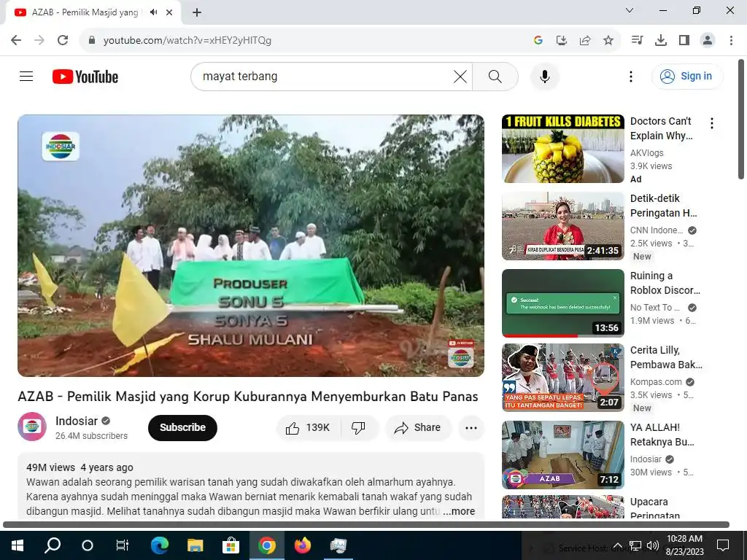Open the taskbar volume icon

point(653,545)
